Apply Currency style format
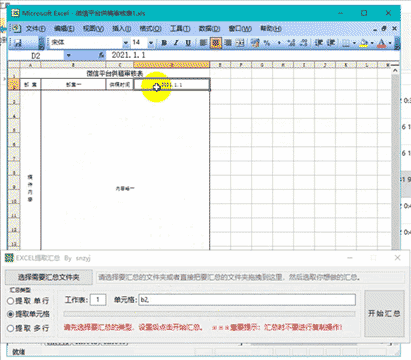The height and width of the screenshot is (360, 411). click(255, 43)
